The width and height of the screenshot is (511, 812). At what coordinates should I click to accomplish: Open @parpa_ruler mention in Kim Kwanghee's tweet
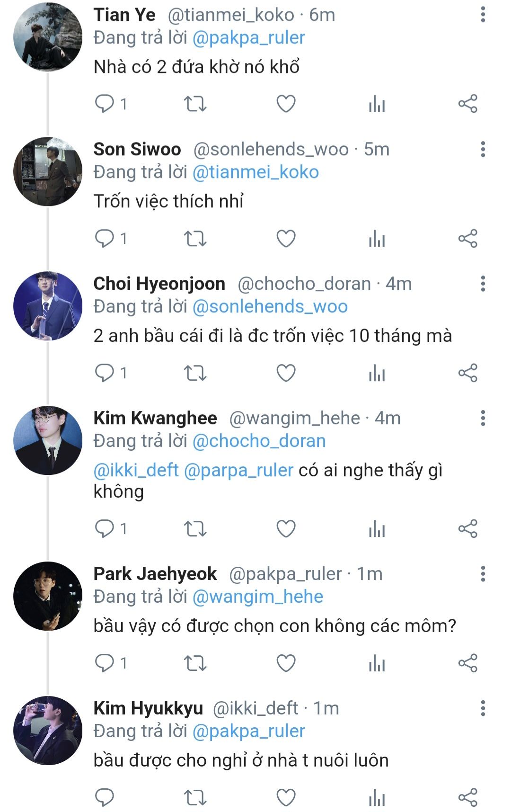(238, 470)
